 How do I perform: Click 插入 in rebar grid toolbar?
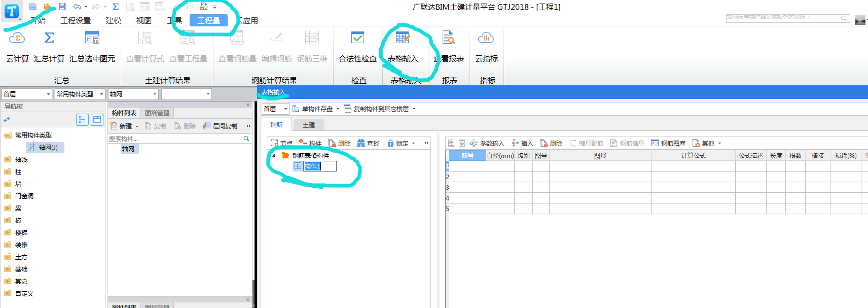coord(522,144)
